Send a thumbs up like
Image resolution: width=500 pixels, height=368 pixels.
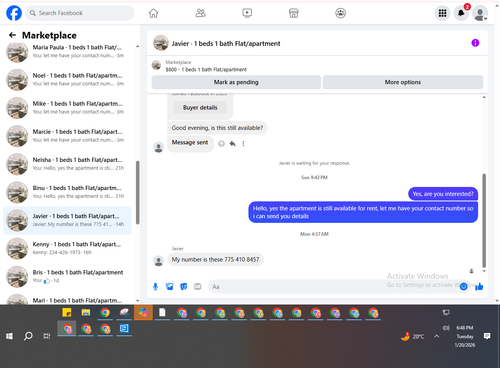tap(479, 287)
